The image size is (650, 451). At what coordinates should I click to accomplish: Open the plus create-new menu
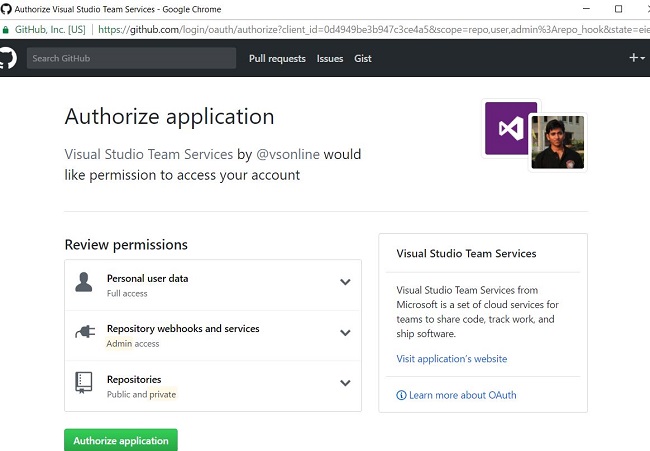[x=636, y=58]
